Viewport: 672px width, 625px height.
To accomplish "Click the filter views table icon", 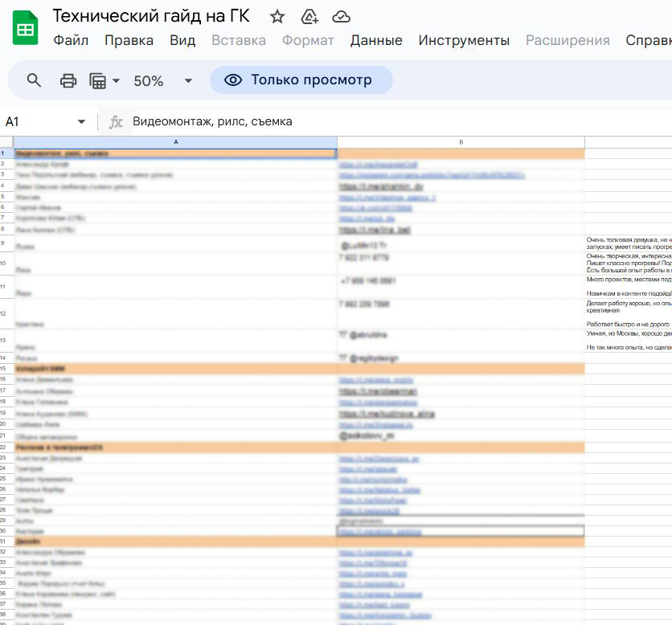I will click(98, 80).
